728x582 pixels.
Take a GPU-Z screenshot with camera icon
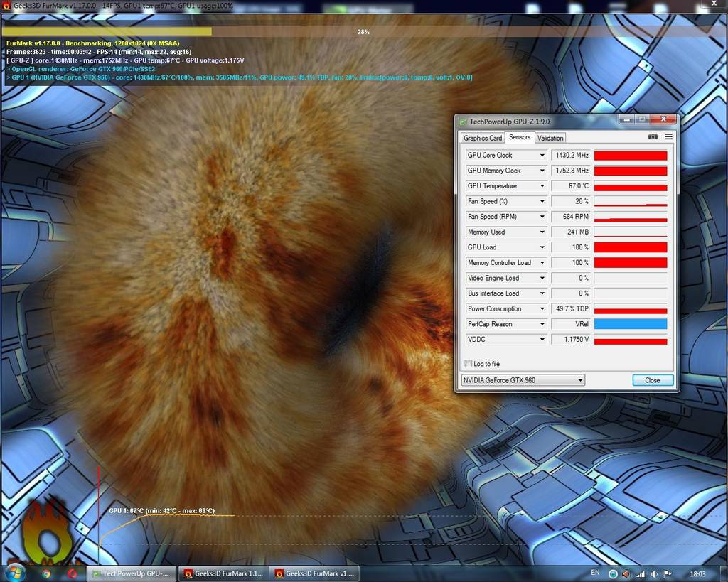pyautogui.click(x=653, y=136)
